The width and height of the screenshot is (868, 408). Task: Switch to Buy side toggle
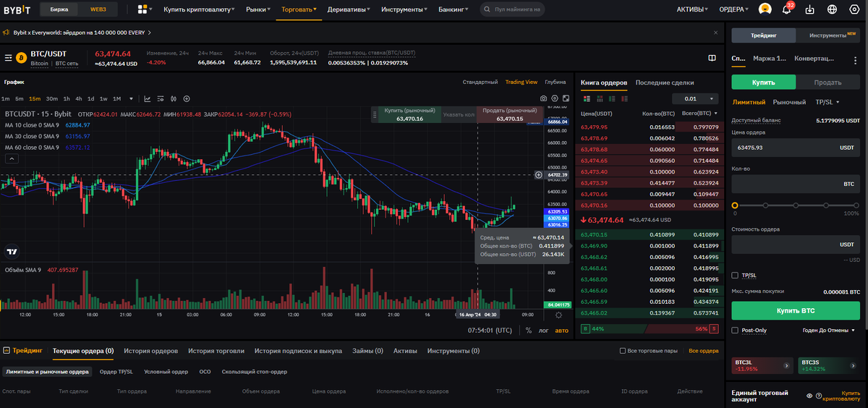[x=763, y=82]
